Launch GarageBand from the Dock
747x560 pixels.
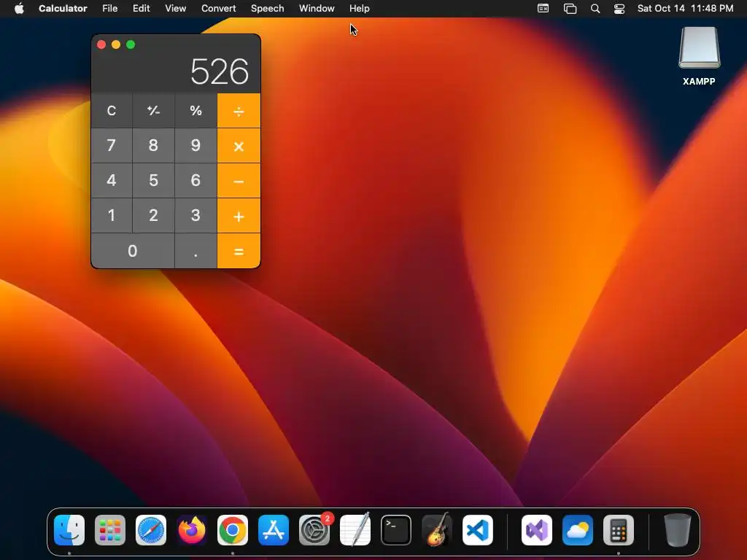tap(437, 530)
